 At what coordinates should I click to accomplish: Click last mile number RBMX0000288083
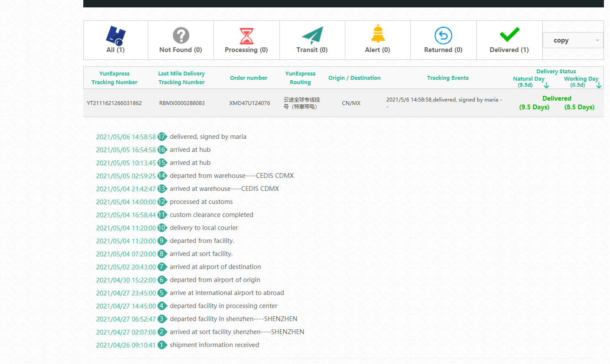coord(182,103)
